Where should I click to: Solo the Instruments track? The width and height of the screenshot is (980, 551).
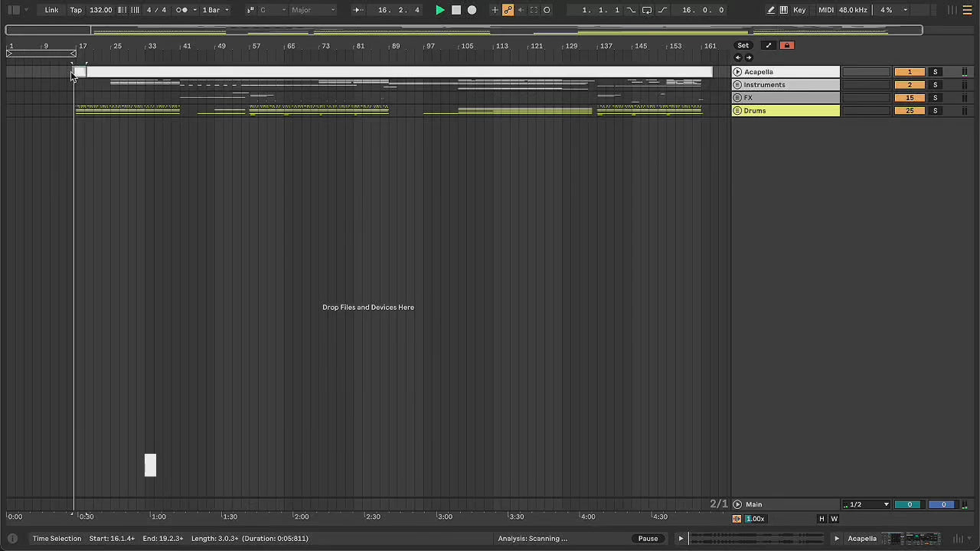tap(935, 85)
